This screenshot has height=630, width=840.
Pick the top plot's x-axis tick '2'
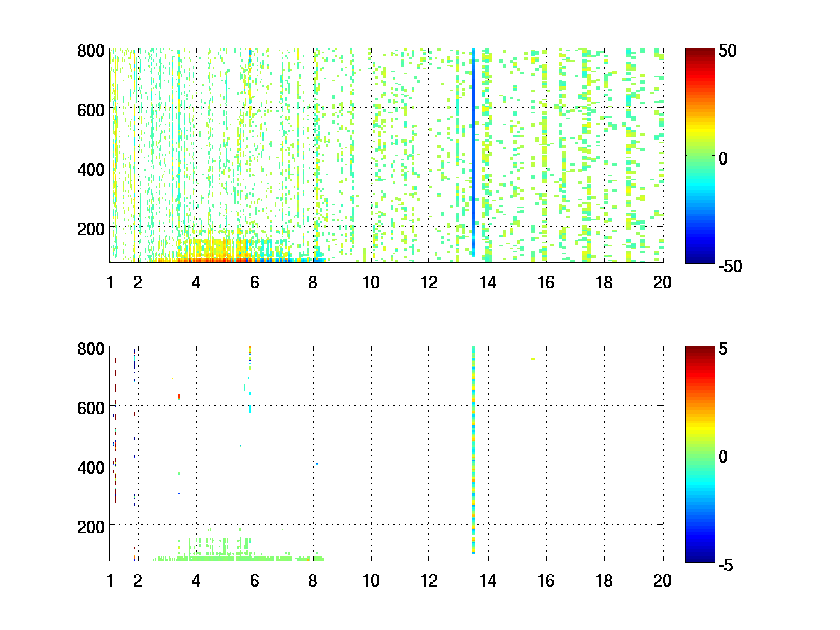[137, 283]
